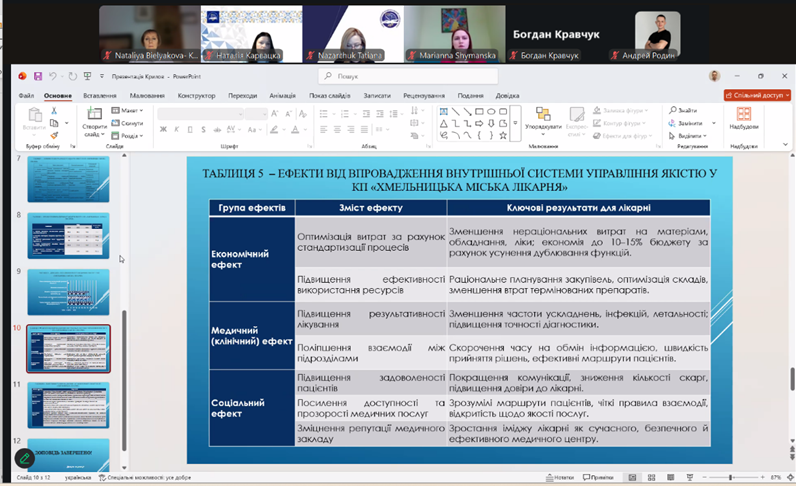
Task: Open the Вставлення (Insert) ribbon tab
Action: click(x=100, y=96)
